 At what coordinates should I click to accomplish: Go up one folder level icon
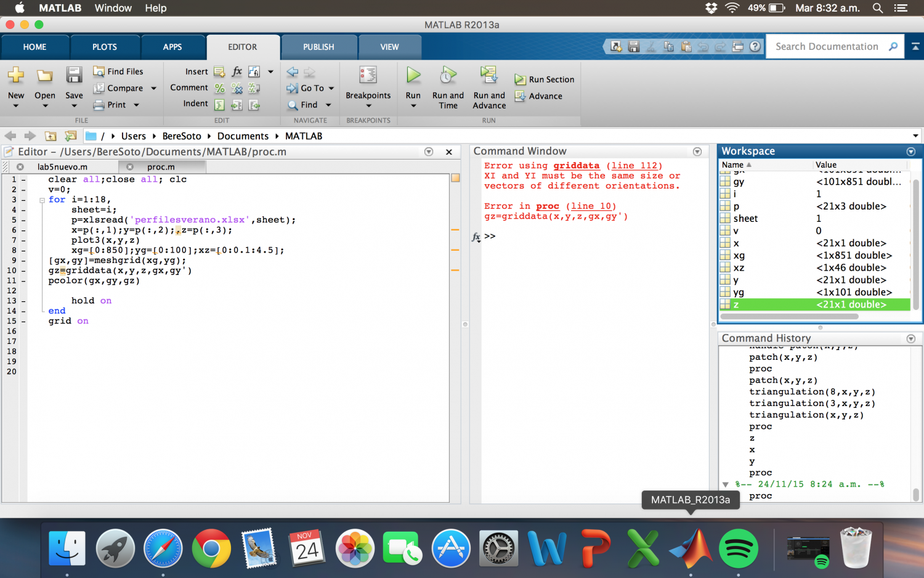51,136
